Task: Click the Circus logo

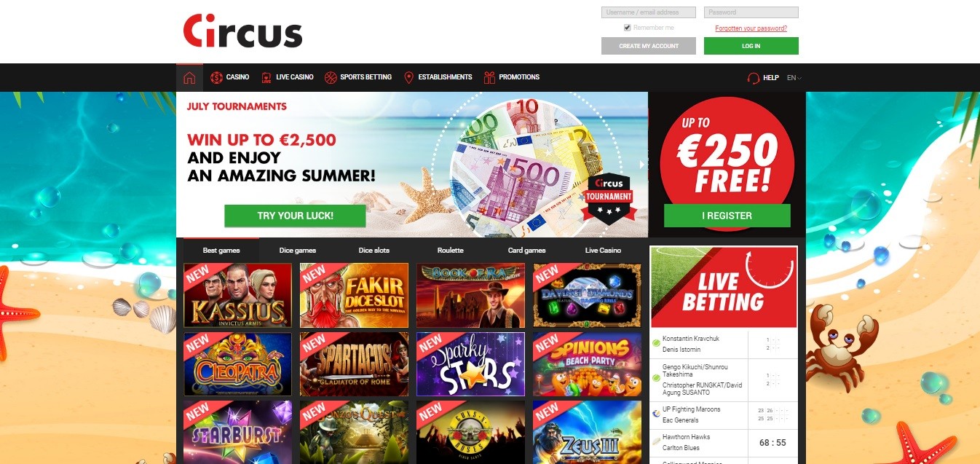Action: [242, 31]
